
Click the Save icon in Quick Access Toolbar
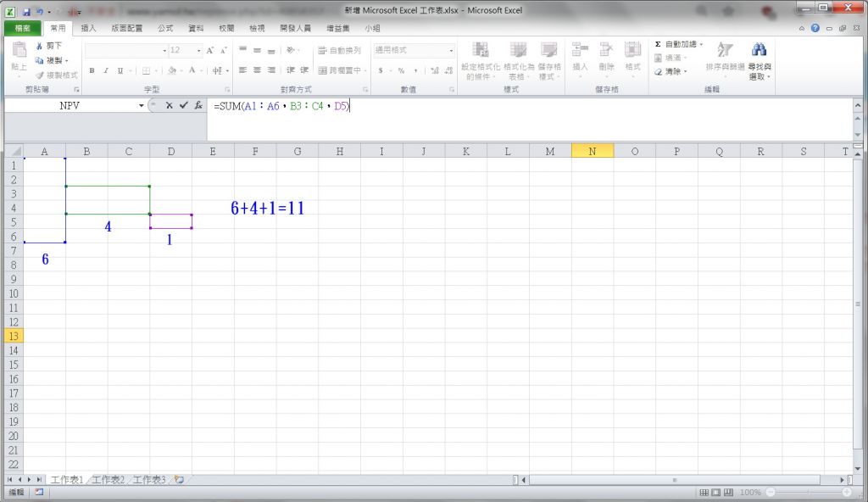(26, 12)
